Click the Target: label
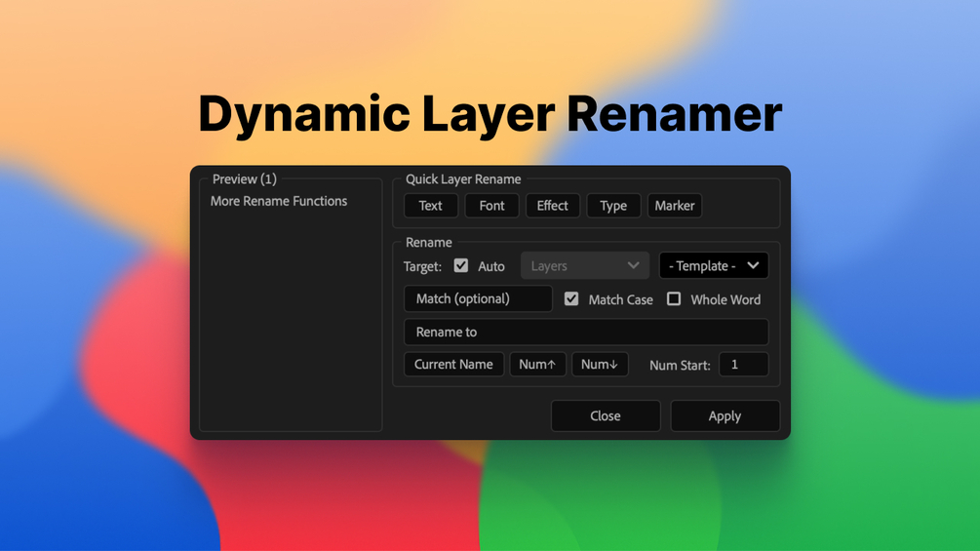 point(422,267)
